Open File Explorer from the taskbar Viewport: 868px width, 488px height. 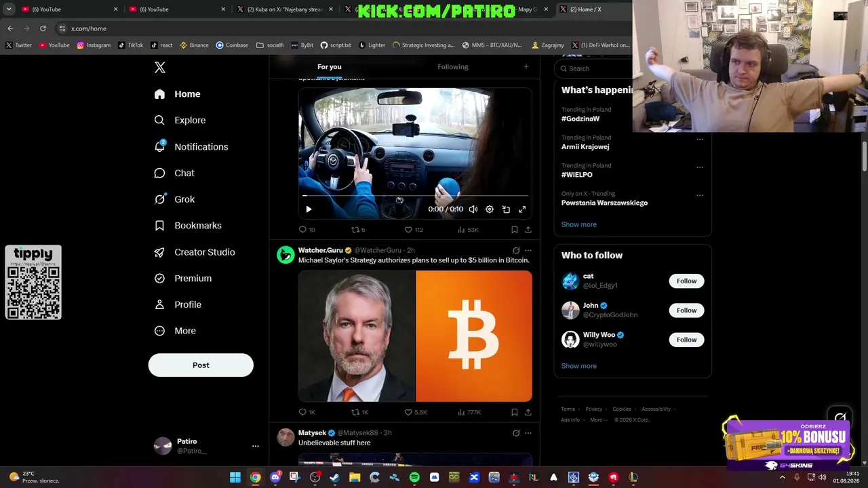coord(355,477)
